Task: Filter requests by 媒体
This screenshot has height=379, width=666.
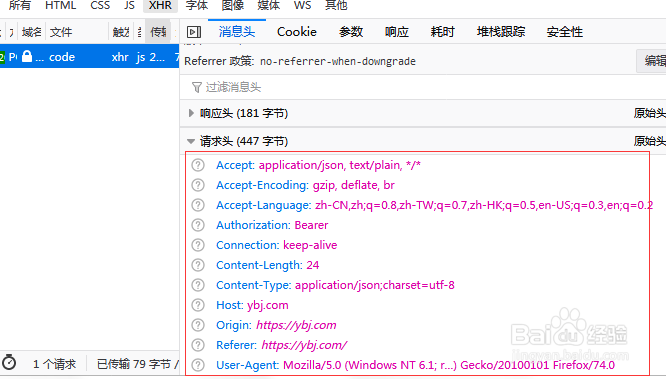Action: tap(269, 6)
